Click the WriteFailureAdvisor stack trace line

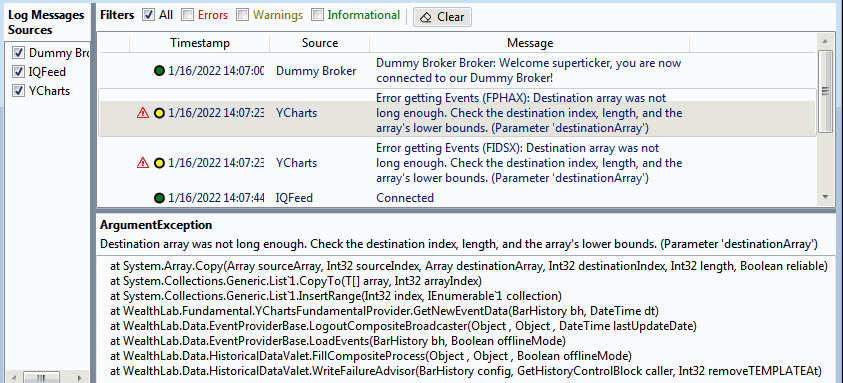pos(466,371)
